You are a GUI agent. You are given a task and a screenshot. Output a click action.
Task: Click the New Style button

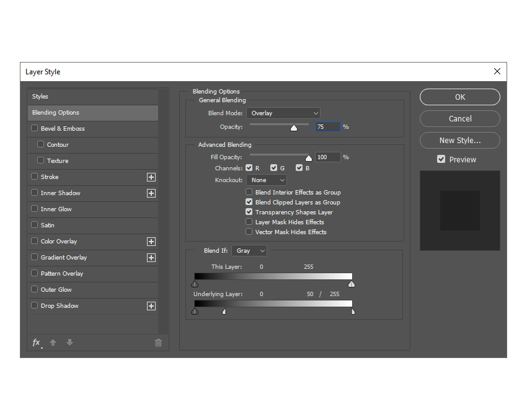459,140
